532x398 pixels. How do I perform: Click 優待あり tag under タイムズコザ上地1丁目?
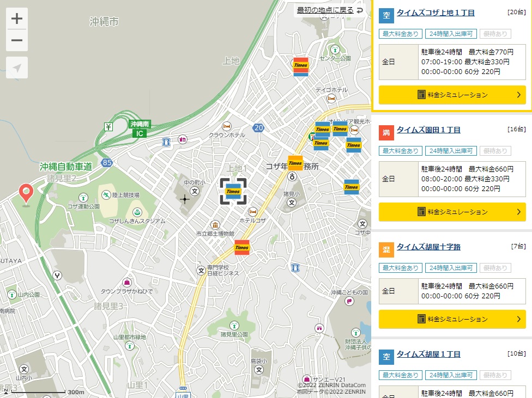[495, 34]
